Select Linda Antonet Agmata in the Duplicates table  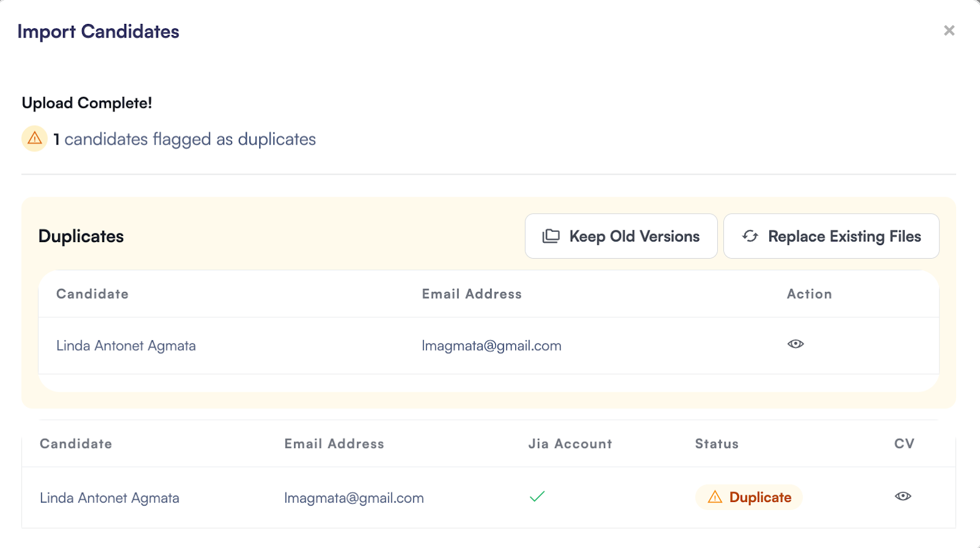pos(126,346)
